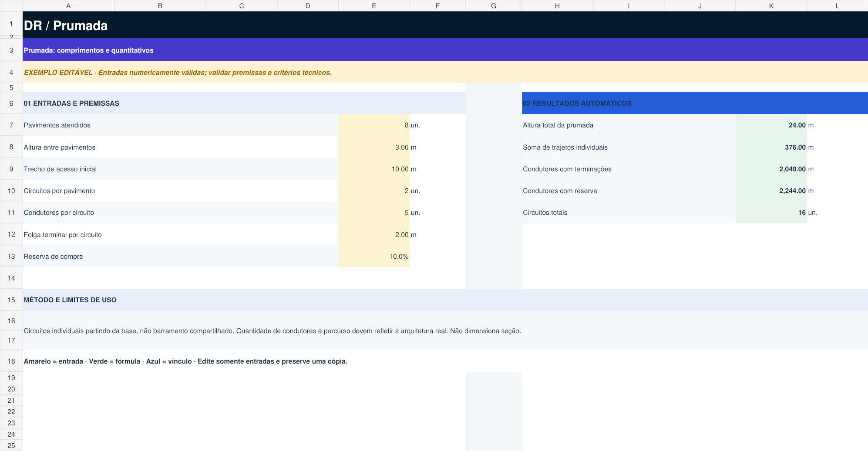
Task: Select column K header
Action: point(771,6)
